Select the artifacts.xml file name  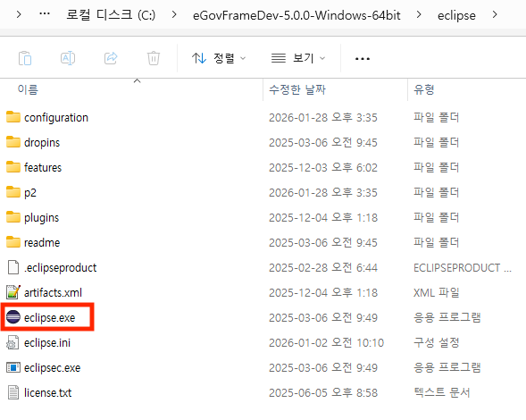[x=53, y=292]
